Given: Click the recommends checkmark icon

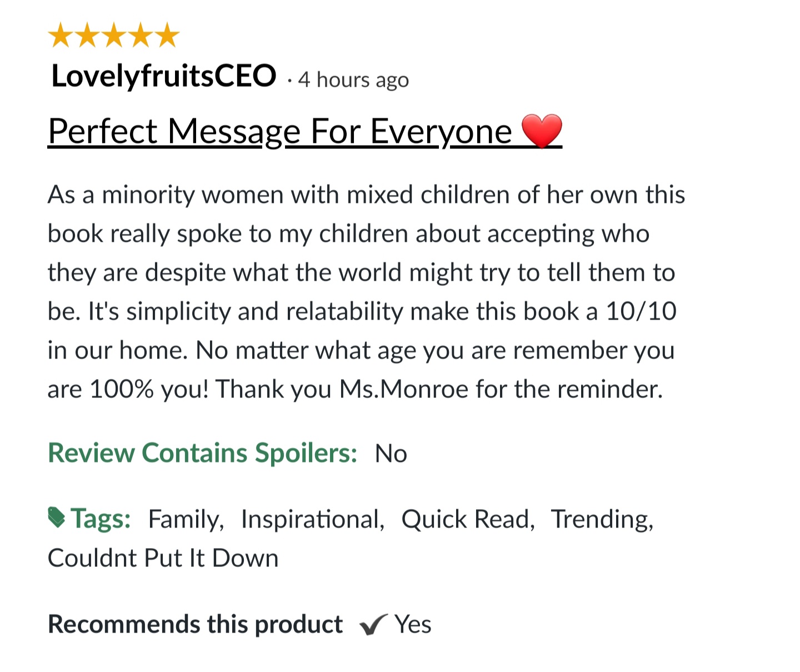Looking at the screenshot, I should click(373, 625).
